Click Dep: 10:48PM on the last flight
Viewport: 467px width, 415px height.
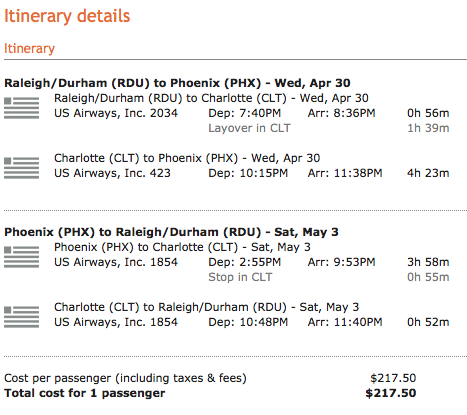248,322
